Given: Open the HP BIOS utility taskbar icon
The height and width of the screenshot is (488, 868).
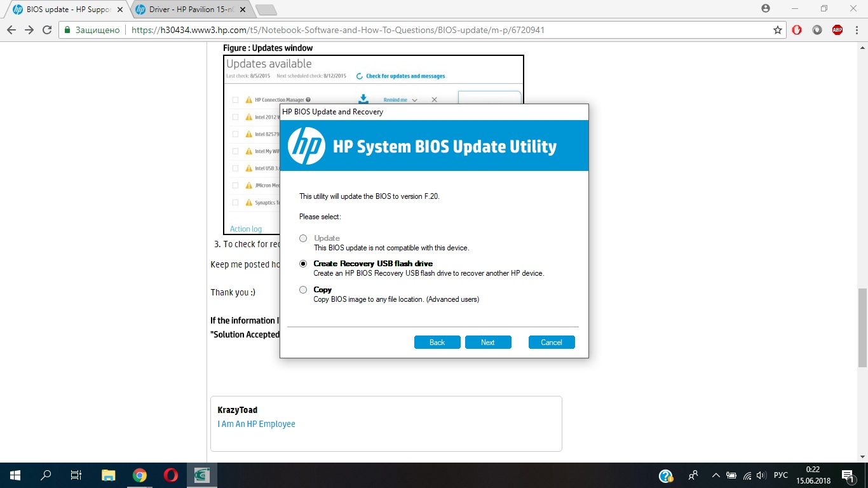Looking at the screenshot, I should (x=202, y=475).
